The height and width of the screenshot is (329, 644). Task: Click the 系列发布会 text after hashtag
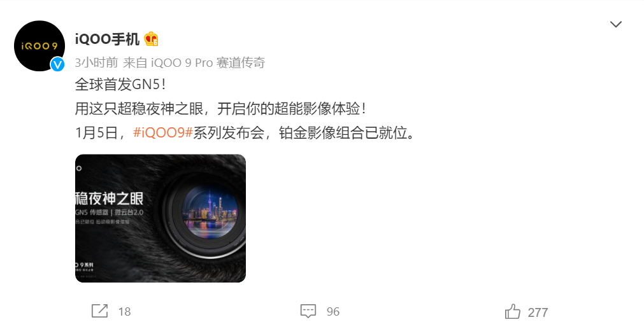point(228,133)
